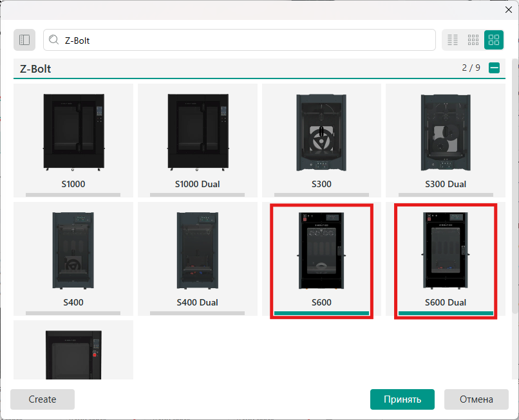Image resolution: width=519 pixels, height=420 pixels.
Task: Click the S400 Dual label text
Action: tap(197, 302)
